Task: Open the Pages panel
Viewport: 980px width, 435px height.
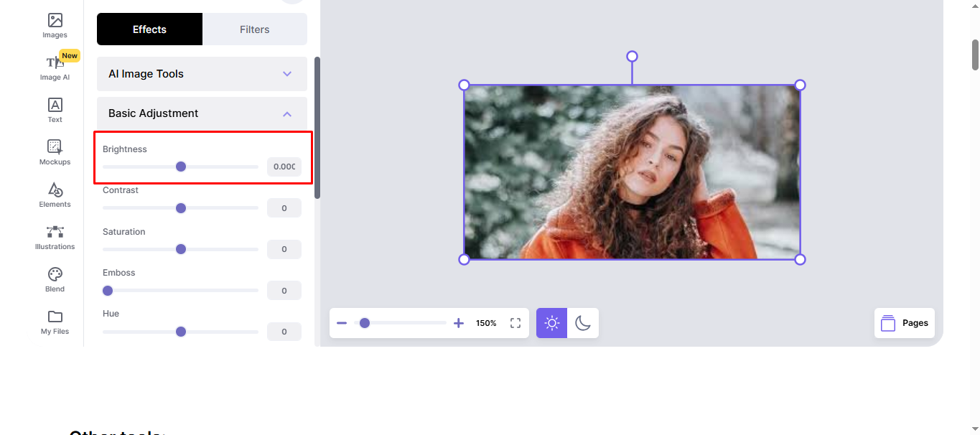Action: coord(904,322)
